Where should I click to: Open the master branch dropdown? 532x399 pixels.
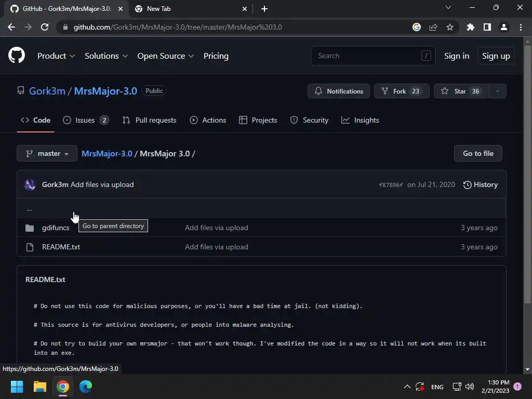47,153
